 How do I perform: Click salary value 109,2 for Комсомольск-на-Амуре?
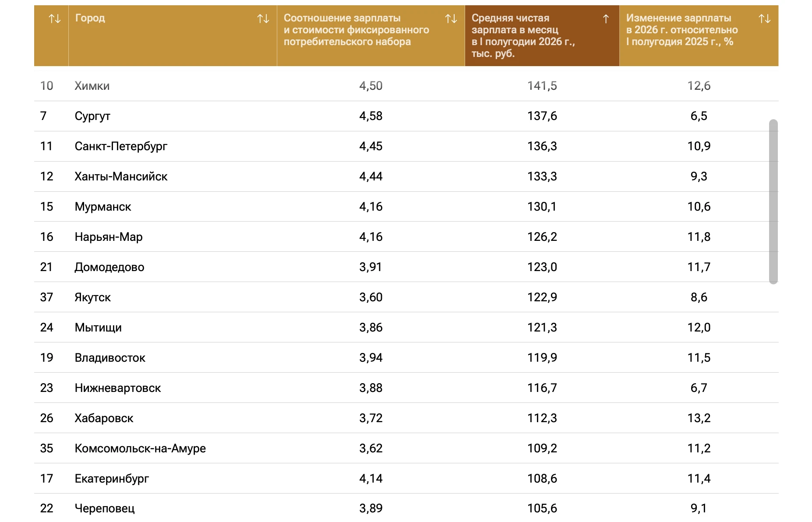coord(542,448)
